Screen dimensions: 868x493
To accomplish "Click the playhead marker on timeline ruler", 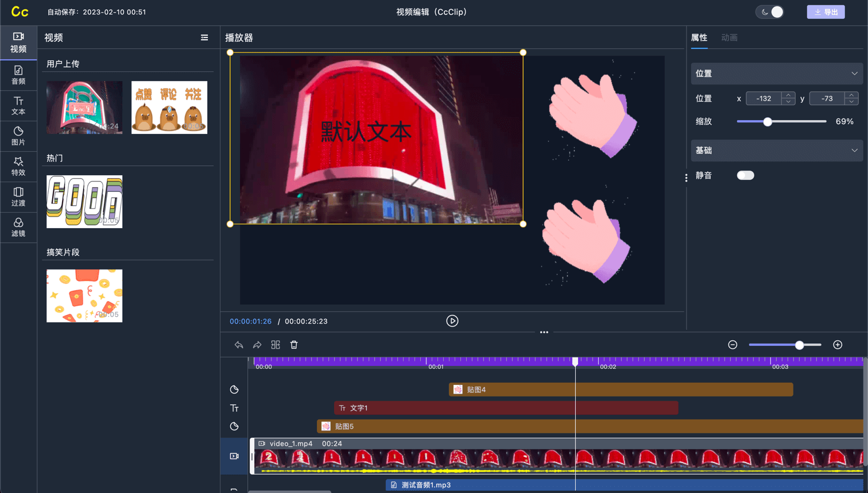I will point(575,361).
